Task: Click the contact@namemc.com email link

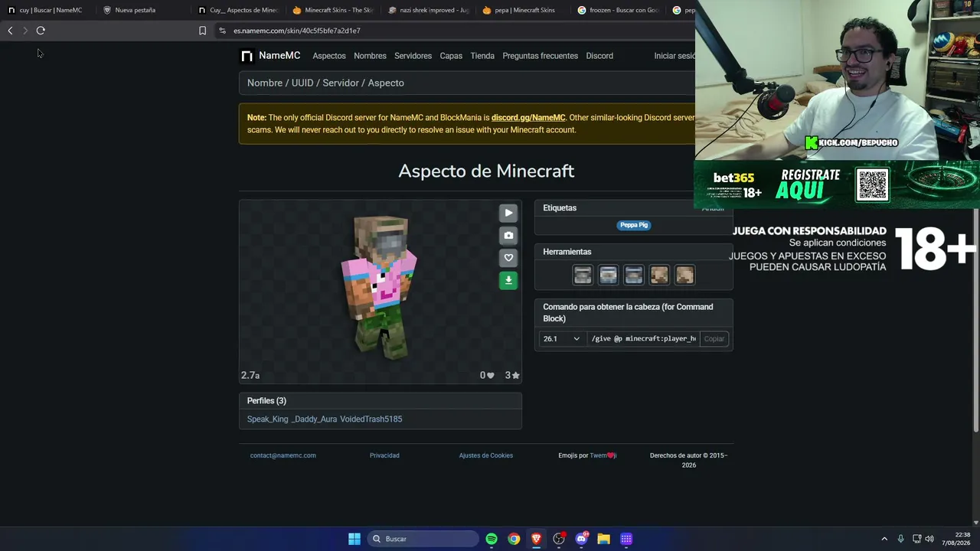Action: (x=283, y=455)
